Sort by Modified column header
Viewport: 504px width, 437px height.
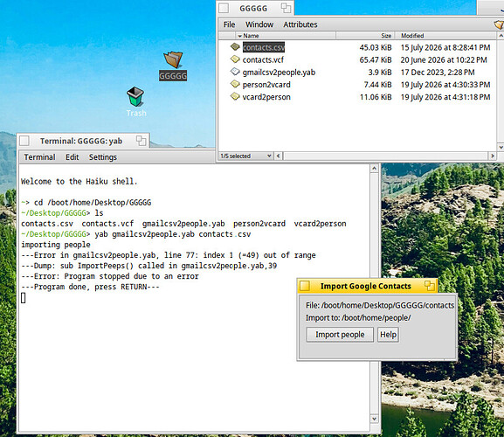click(445, 36)
